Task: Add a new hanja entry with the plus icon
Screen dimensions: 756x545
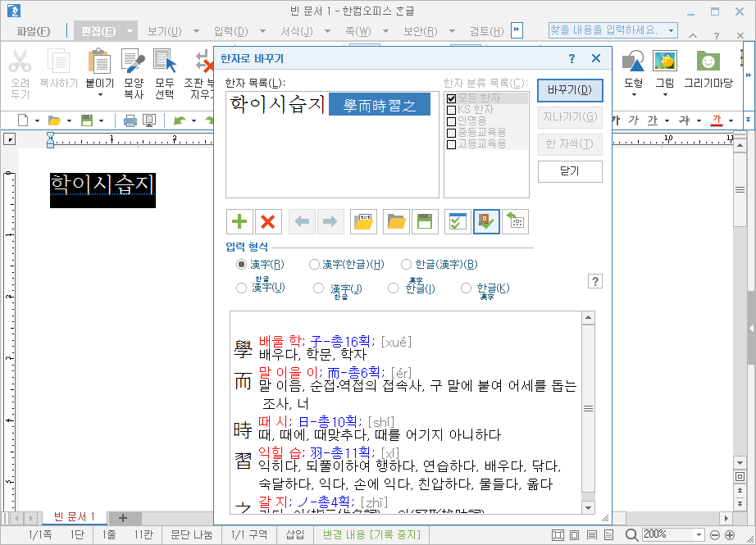Action: 239,220
